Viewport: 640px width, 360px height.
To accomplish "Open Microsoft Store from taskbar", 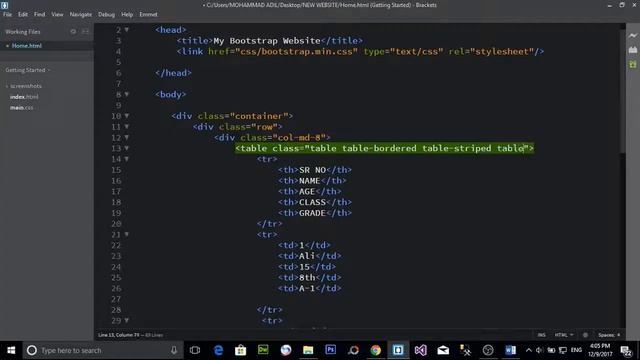I will point(240,350).
